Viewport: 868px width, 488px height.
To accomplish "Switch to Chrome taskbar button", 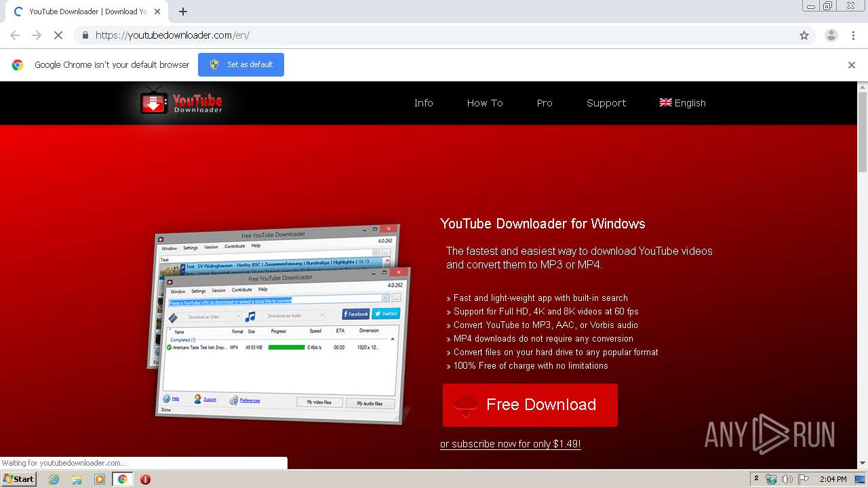I will 122,479.
